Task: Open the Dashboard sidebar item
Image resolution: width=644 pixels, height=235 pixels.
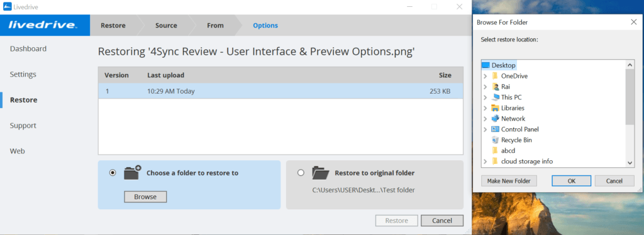Action: click(x=28, y=49)
